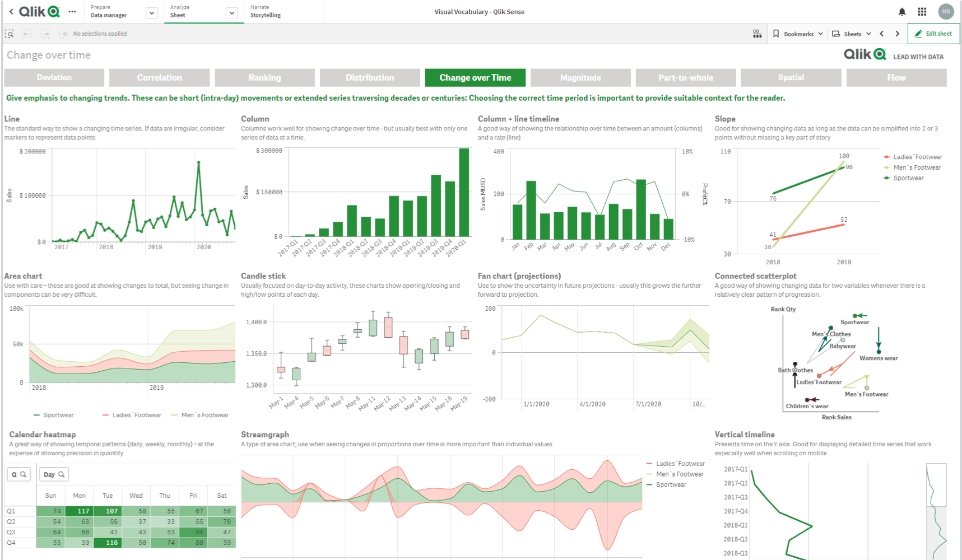
Task: Select heatmap cell 117 in Q1 Mon
Action: [79, 511]
